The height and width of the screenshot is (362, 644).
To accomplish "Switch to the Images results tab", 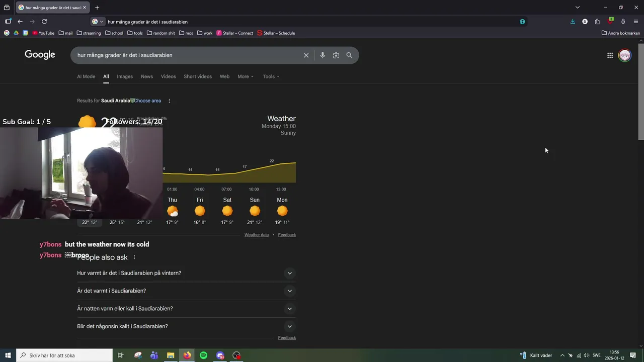I will coord(125,76).
